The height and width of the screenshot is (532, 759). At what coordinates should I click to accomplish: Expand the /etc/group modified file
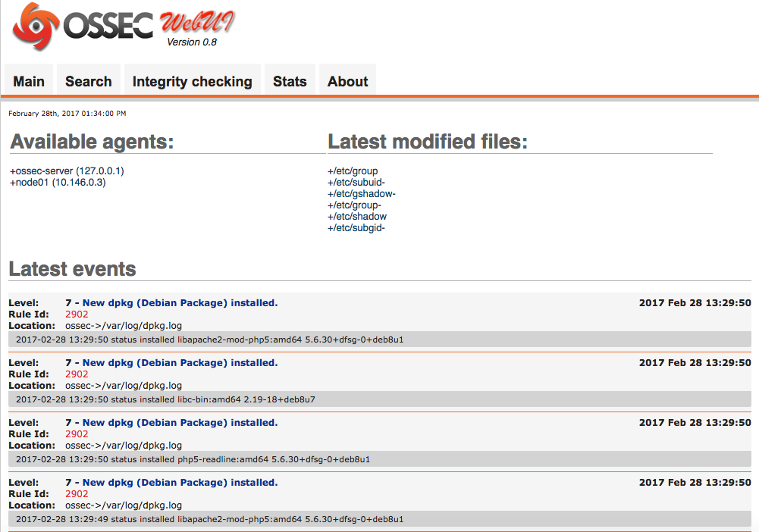click(353, 171)
